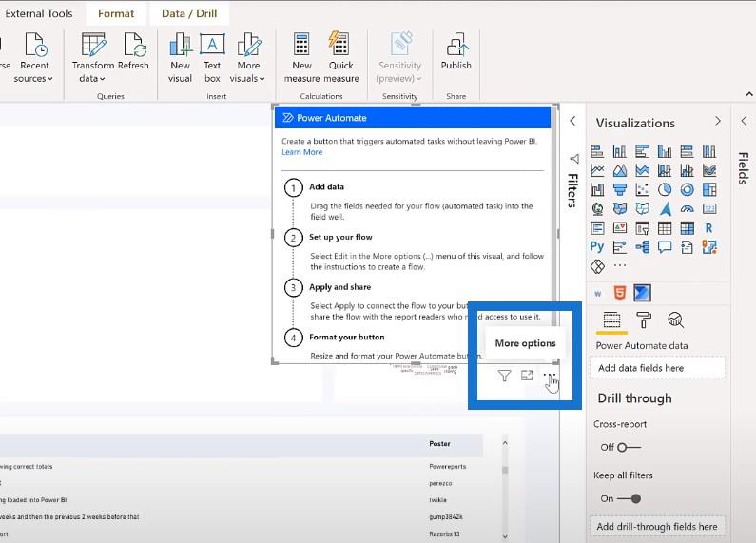The height and width of the screenshot is (543, 756).
Task: Open the Analytics magnifier tab
Action: (675, 320)
